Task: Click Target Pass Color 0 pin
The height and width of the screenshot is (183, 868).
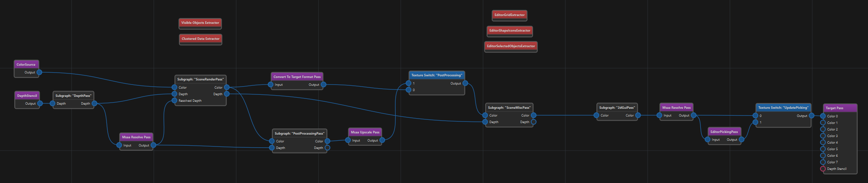Action: tap(823, 116)
